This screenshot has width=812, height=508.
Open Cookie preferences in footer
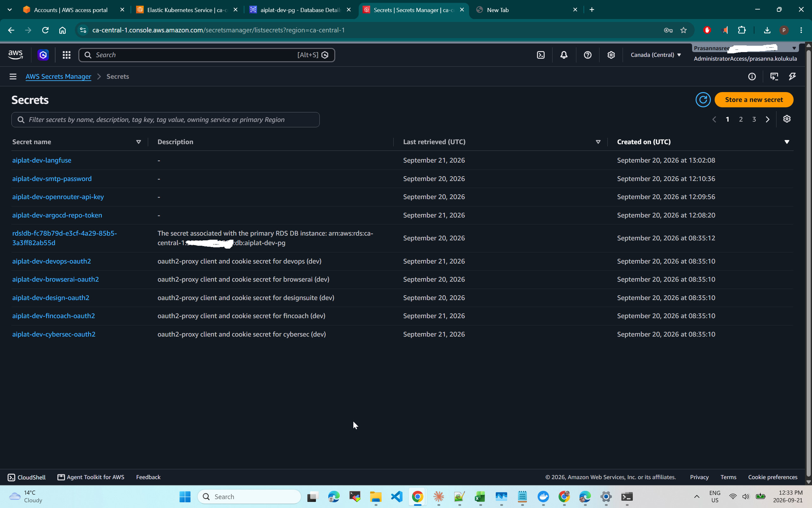(x=773, y=477)
